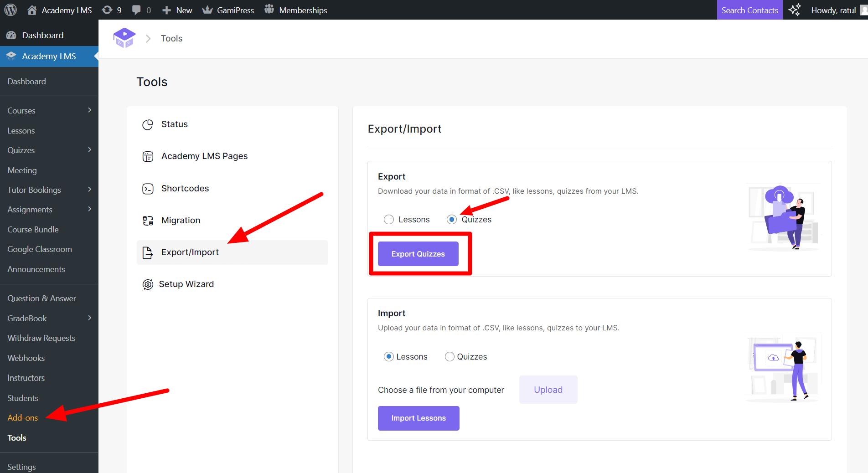Click the Migration tool icon
This screenshot has height=473, width=868.
(x=148, y=220)
